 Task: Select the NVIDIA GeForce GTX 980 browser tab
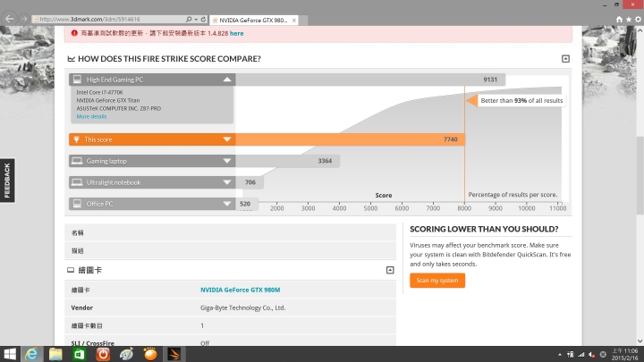(x=254, y=20)
